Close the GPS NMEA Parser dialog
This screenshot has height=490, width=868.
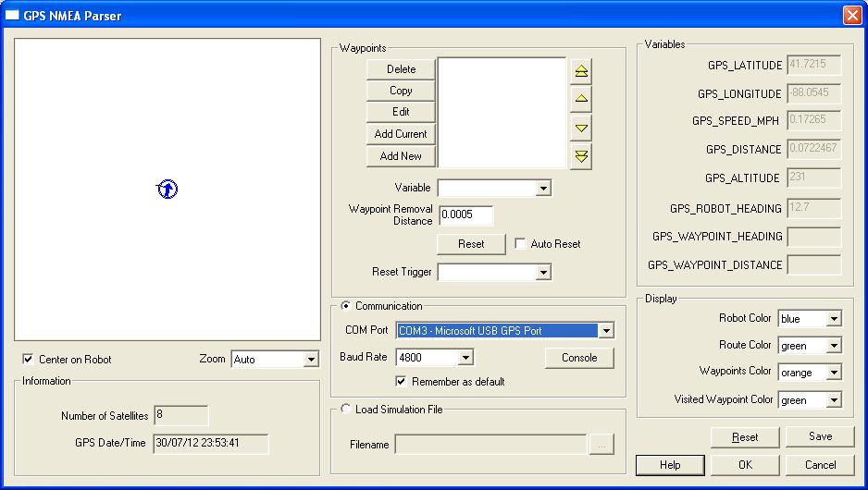[x=851, y=15]
